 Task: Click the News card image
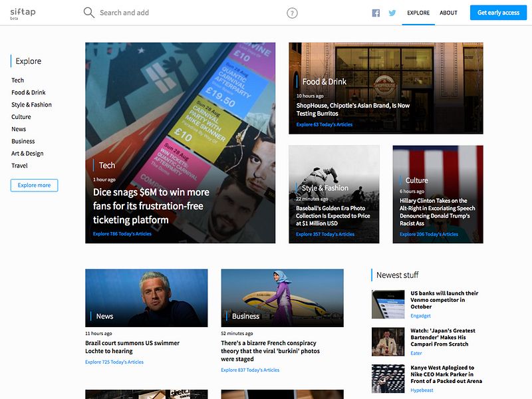[146, 298]
